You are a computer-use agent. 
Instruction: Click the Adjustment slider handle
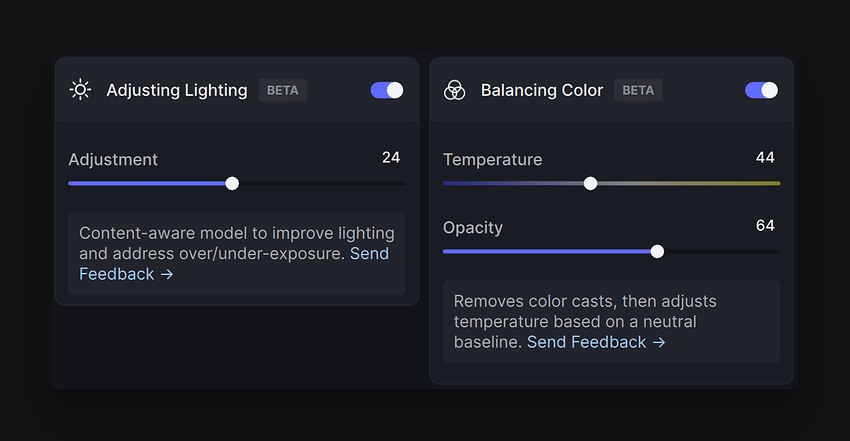[232, 184]
